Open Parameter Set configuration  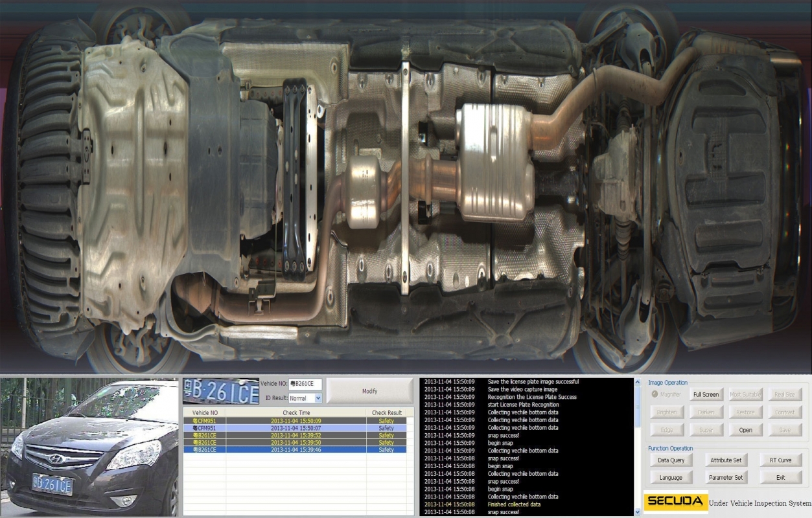725,478
